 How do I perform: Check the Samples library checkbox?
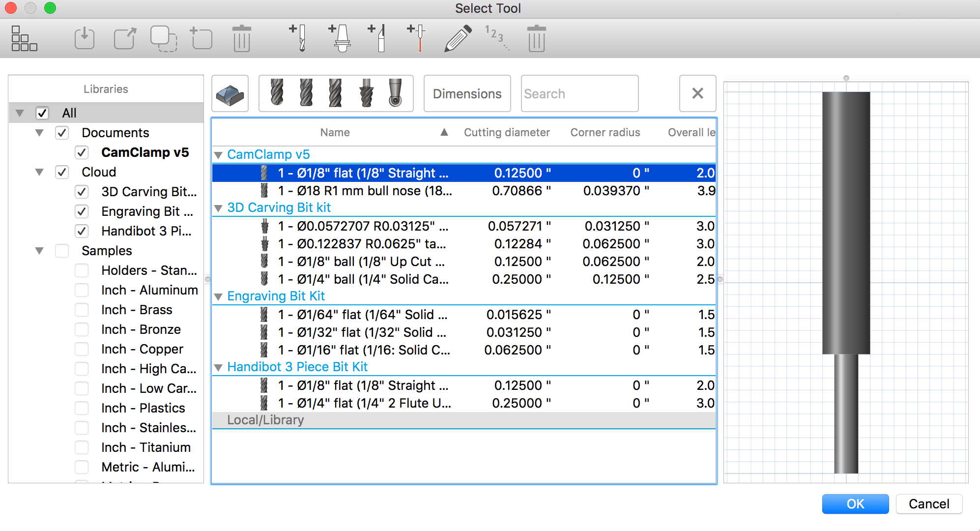click(x=62, y=251)
